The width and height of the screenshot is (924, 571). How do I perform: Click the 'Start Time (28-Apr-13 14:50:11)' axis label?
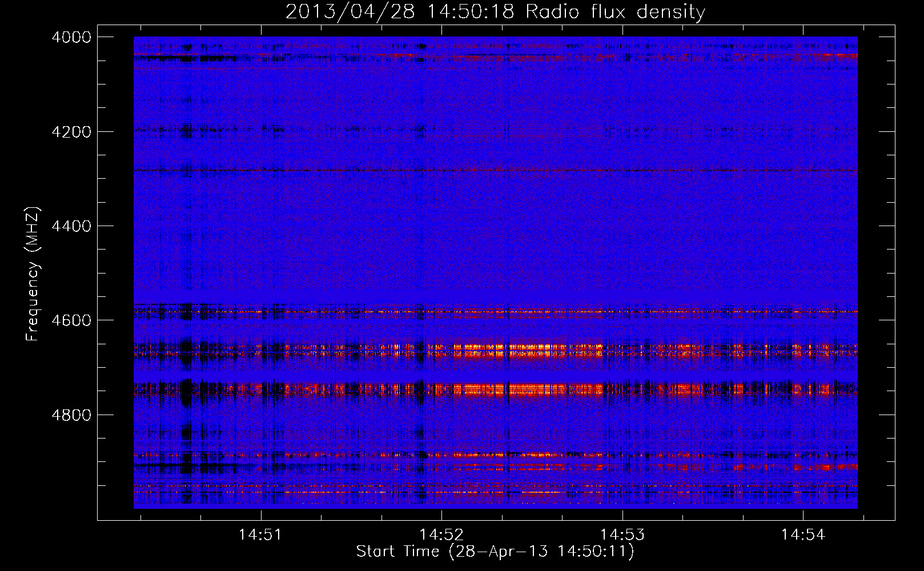coord(495,552)
